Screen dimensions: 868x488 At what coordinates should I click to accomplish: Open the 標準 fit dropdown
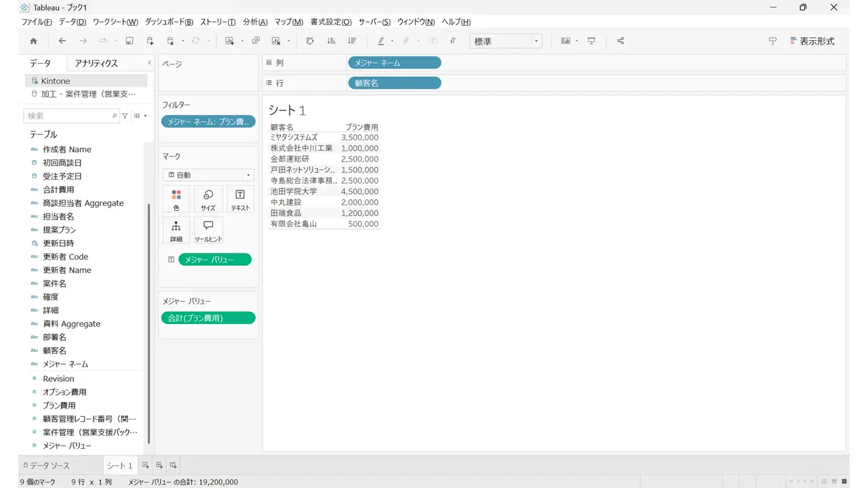[505, 41]
